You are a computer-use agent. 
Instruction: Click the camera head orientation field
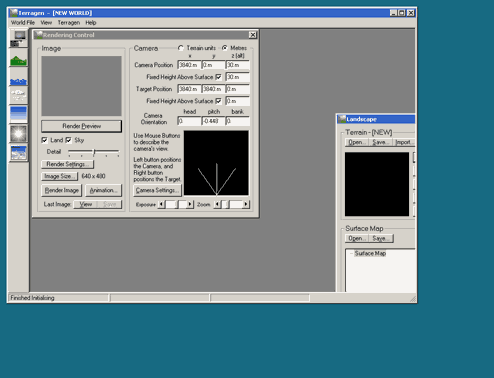pyautogui.click(x=189, y=121)
